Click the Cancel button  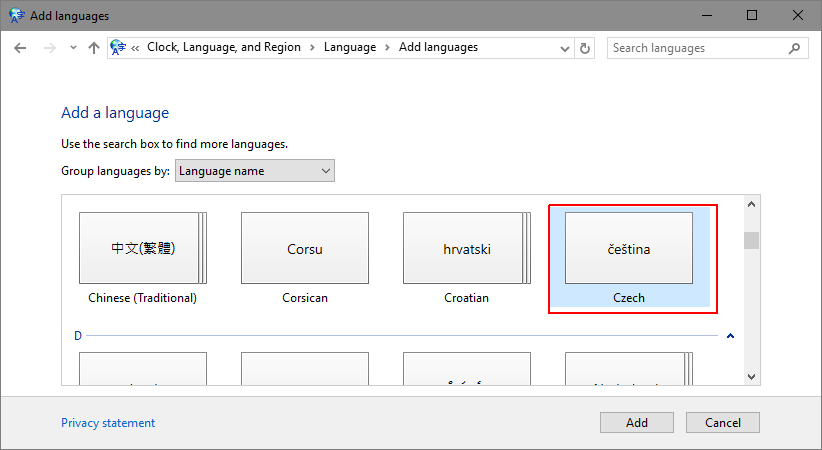tap(723, 423)
